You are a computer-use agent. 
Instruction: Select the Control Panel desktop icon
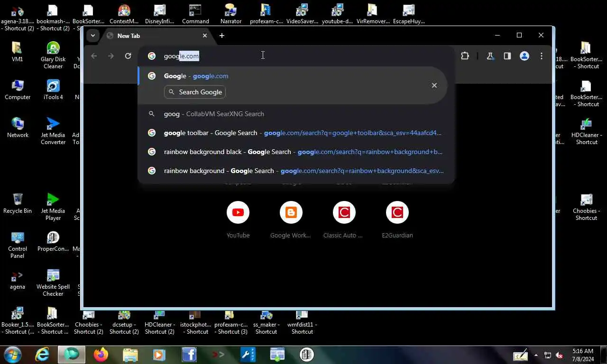pos(18,245)
